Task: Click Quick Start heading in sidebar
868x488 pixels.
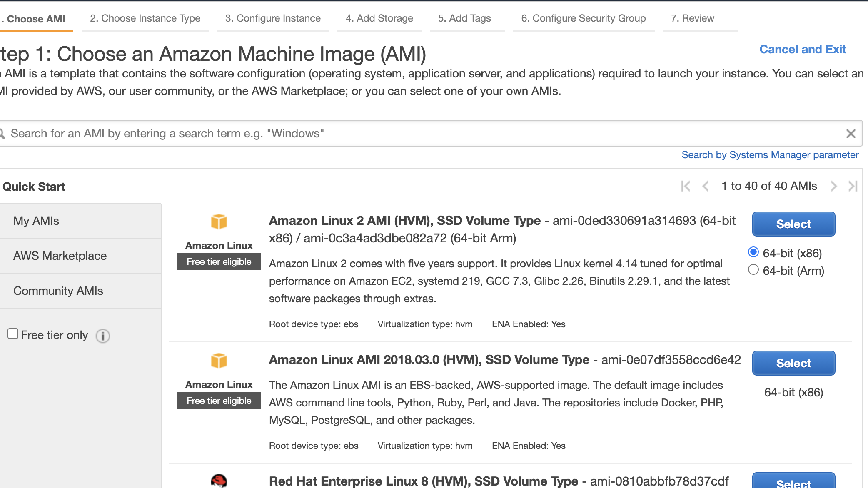Action: tap(34, 187)
